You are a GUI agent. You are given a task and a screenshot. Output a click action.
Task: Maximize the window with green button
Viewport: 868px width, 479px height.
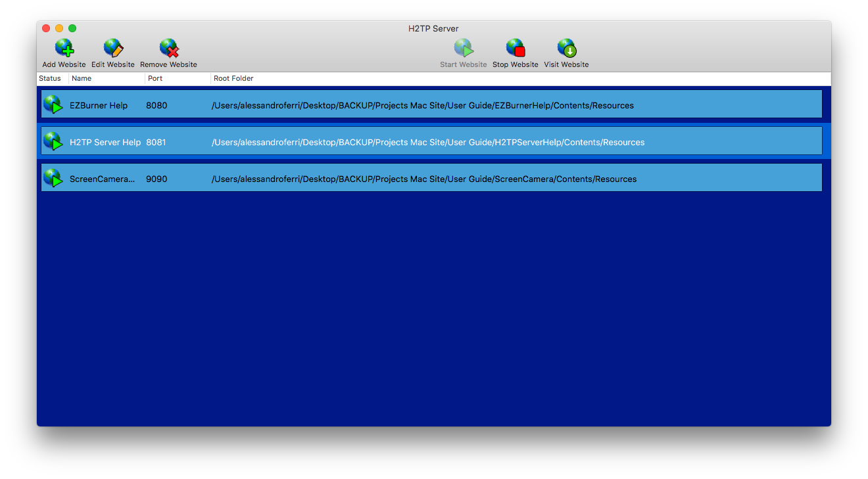72,28
